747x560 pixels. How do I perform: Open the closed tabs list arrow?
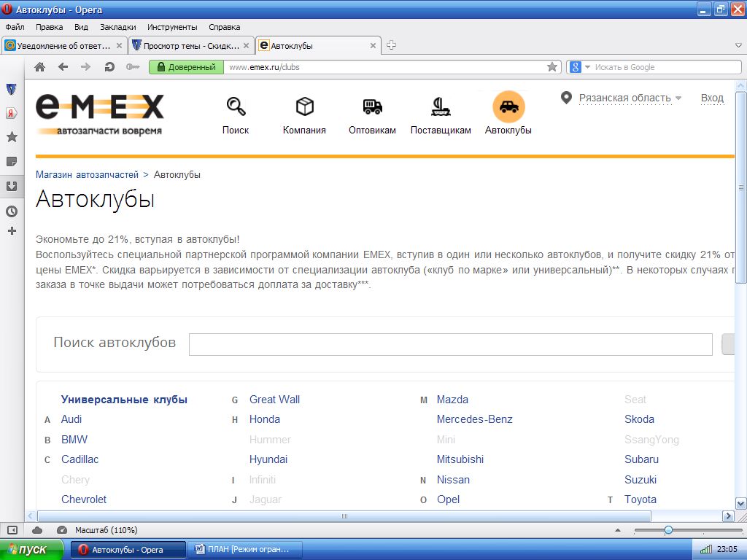tap(738, 45)
